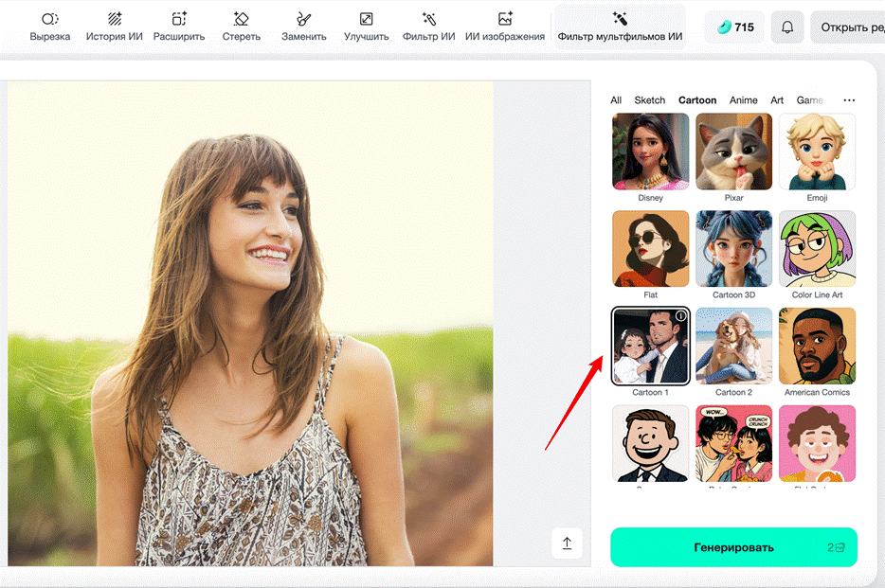Choose the Стереть eraser tool

(x=241, y=27)
